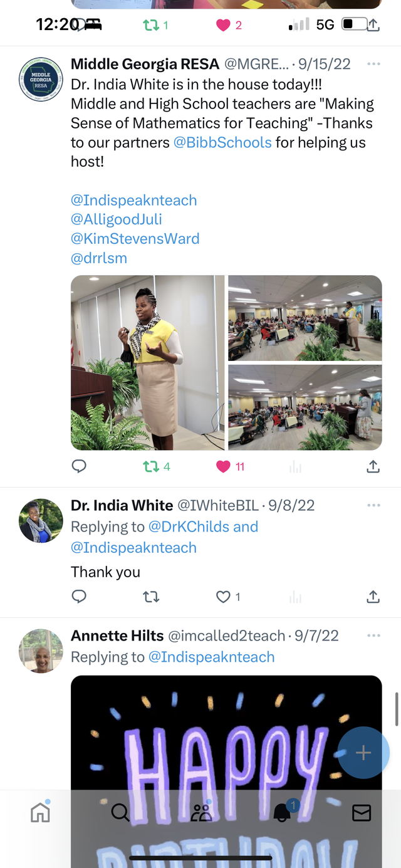401x868 pixels.
Task: Open @KimStevensWard mention link
Action: pyautogui.click(x=135, y=239)
